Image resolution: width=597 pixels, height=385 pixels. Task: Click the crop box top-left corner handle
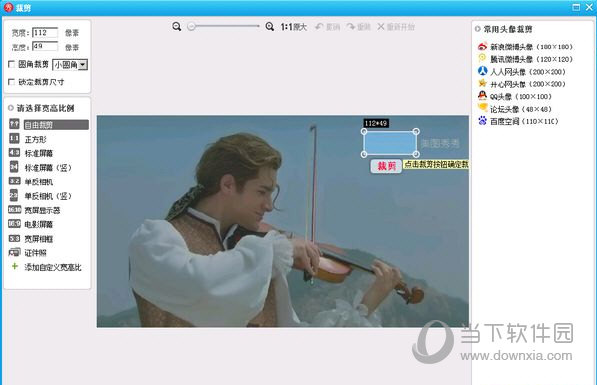coord(364,131)
